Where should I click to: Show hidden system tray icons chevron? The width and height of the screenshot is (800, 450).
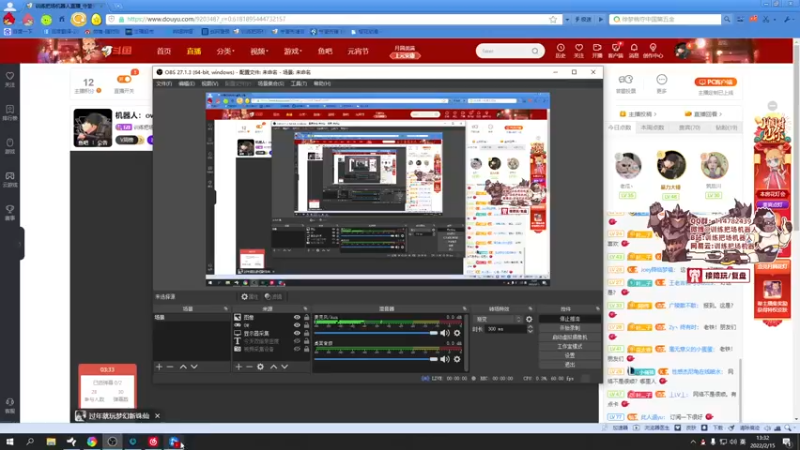(693, 442)
